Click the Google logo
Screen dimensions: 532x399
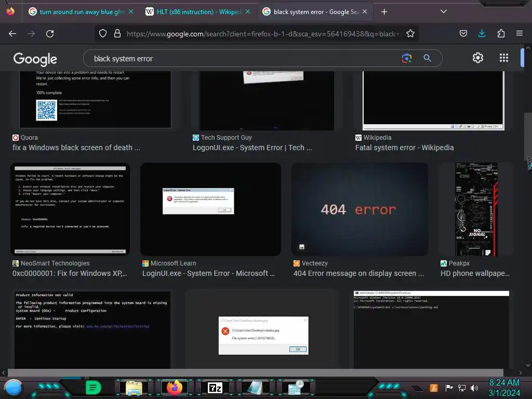click(35, 59)
